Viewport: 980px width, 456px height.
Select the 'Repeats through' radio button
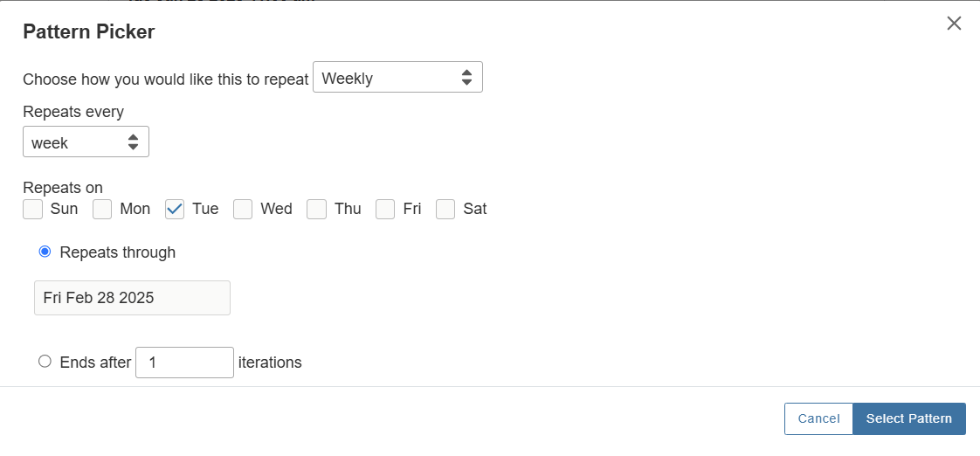(x=45, y=252)
